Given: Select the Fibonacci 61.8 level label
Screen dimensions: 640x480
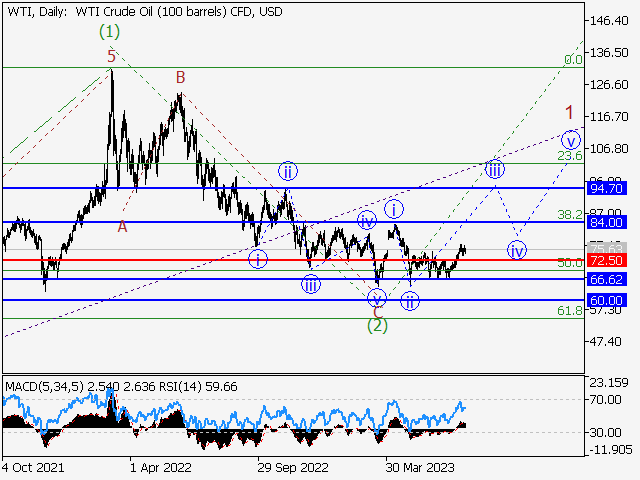Looking at the screenshot, I should 570,311.
